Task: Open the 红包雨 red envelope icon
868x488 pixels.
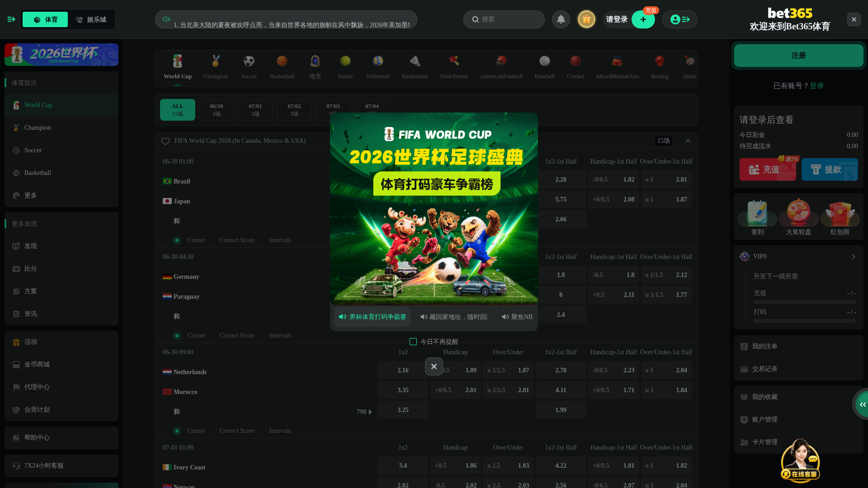Action: [x=840, y=213]
